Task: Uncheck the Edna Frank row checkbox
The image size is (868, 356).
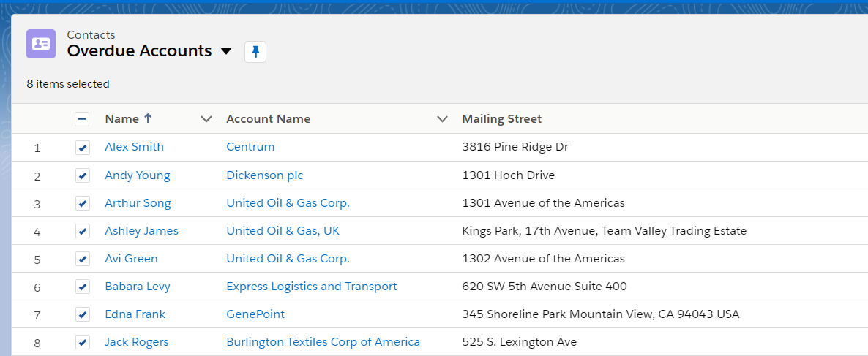Action: tap(82, 314)
